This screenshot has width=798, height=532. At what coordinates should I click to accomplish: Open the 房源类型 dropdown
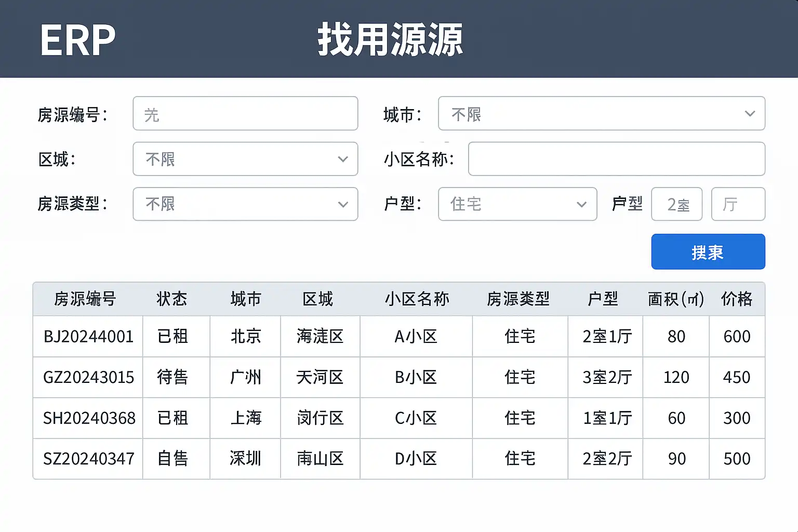coord(245,204)
